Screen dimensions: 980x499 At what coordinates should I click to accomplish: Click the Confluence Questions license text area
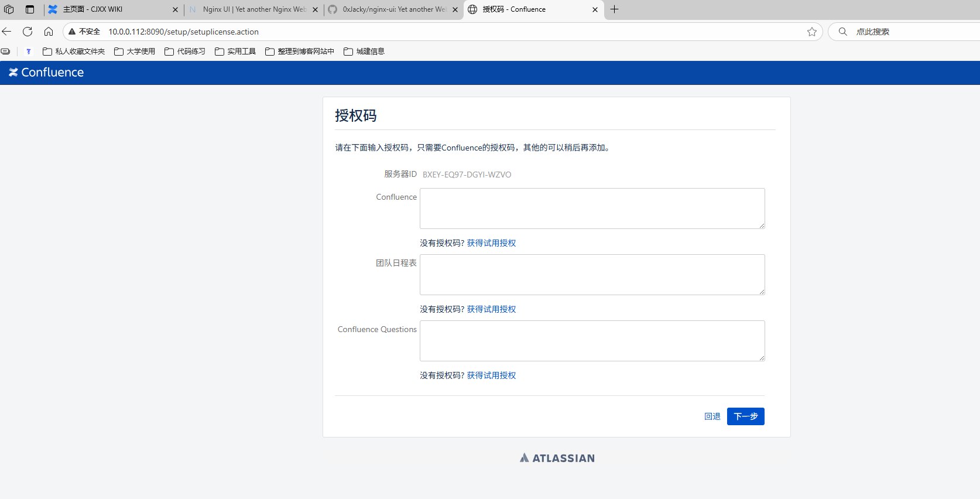click(592, 341)
